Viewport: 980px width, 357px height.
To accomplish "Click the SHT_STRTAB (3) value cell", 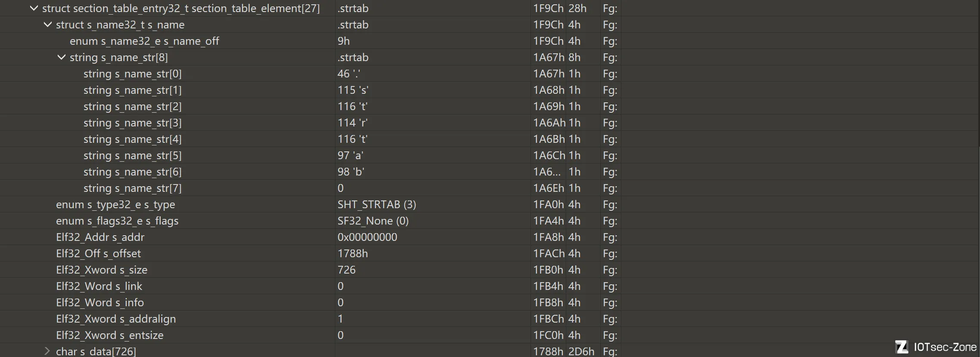I will point(377,204).
